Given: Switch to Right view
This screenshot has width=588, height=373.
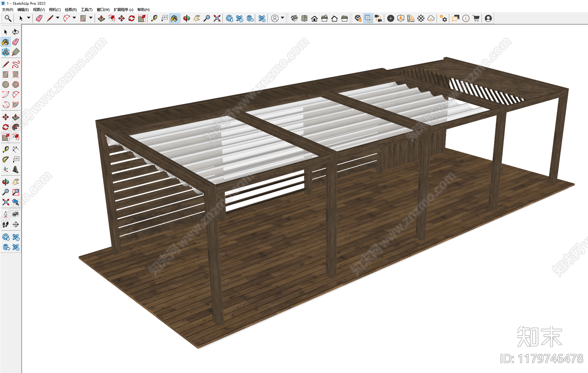Looking at the screenshot, I should point(325,18).
